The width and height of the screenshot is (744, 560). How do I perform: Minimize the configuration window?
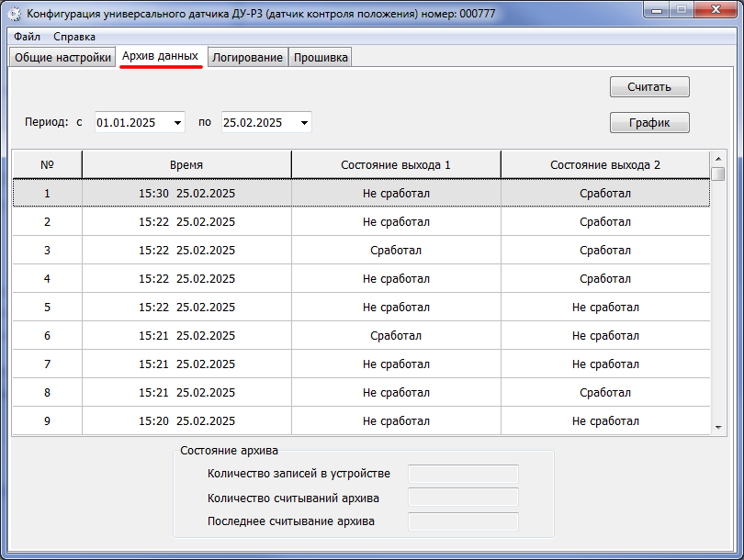tap(657, 10)
